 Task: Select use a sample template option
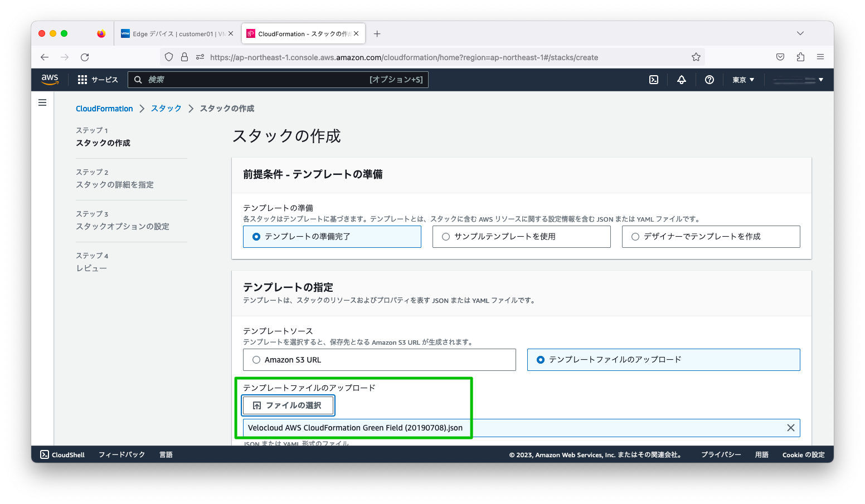[522, 237]
